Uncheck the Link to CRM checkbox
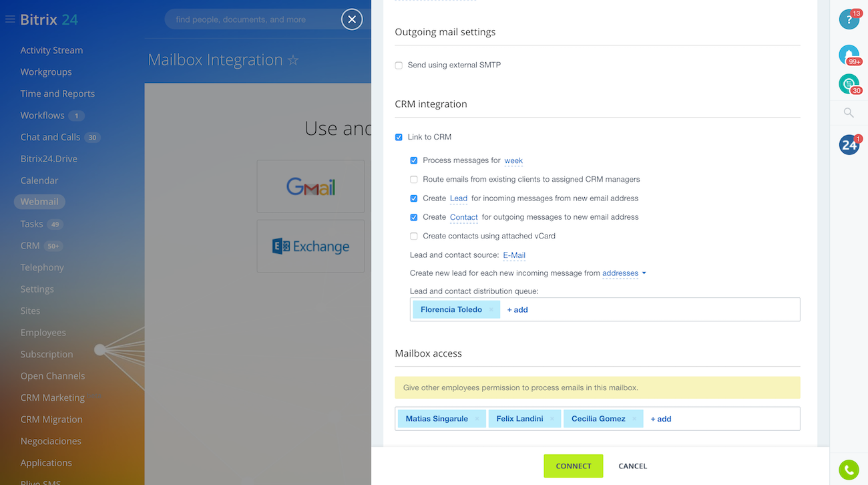Viewport: 868px width, 485px height. pyautogui.click(x=399, y=138)
